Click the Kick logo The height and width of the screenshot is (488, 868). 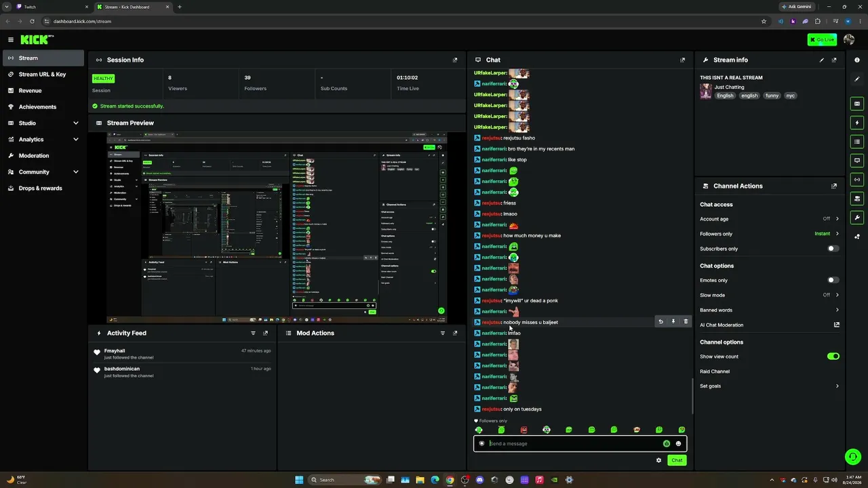pyautogui.click(x=37, y=40)
